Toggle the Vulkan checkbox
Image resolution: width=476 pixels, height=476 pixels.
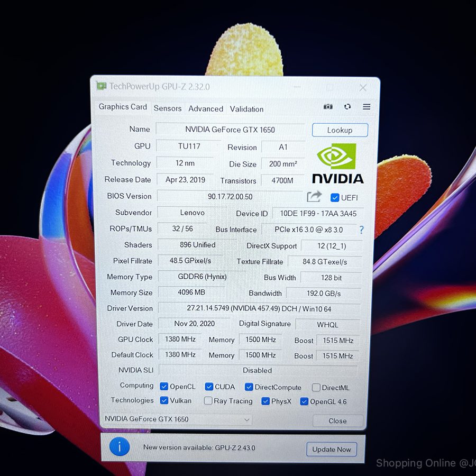pos(164,400)
